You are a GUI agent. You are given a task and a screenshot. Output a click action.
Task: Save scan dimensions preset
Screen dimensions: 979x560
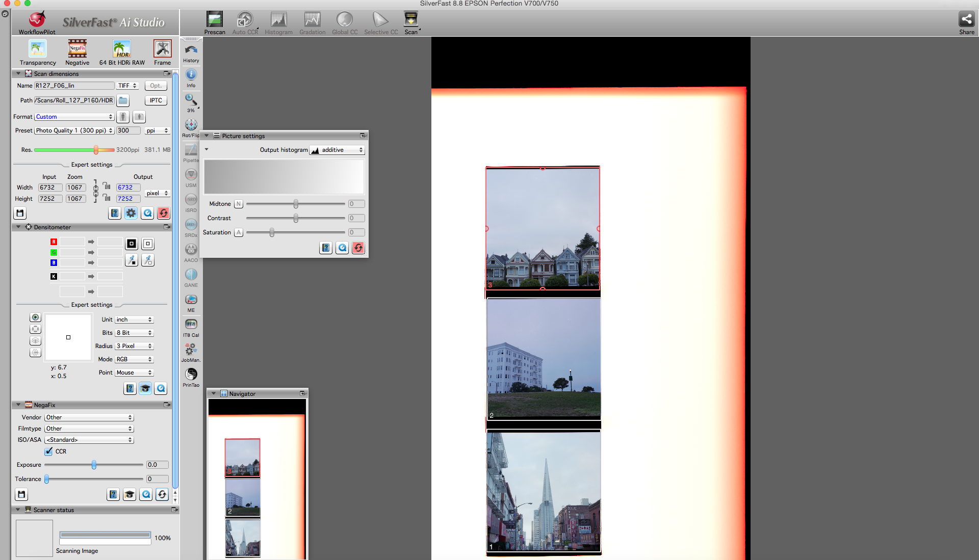[x=20, y=213]
